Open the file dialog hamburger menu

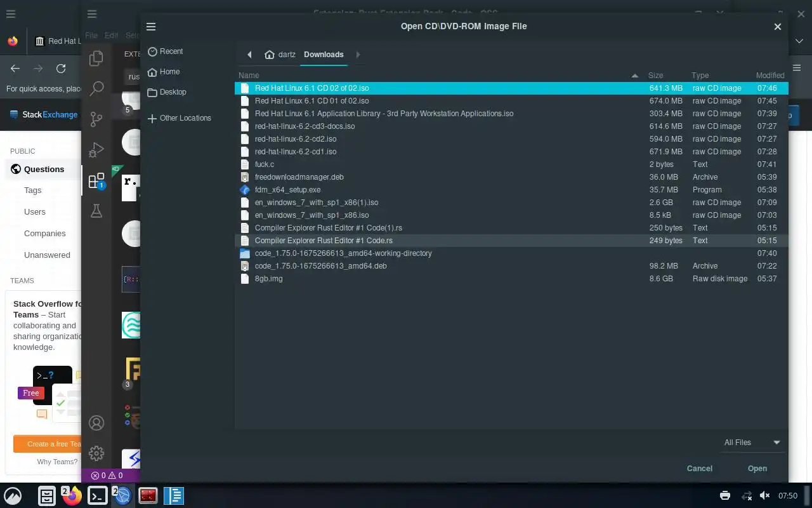pyautogui.click(x=151, y=27)
